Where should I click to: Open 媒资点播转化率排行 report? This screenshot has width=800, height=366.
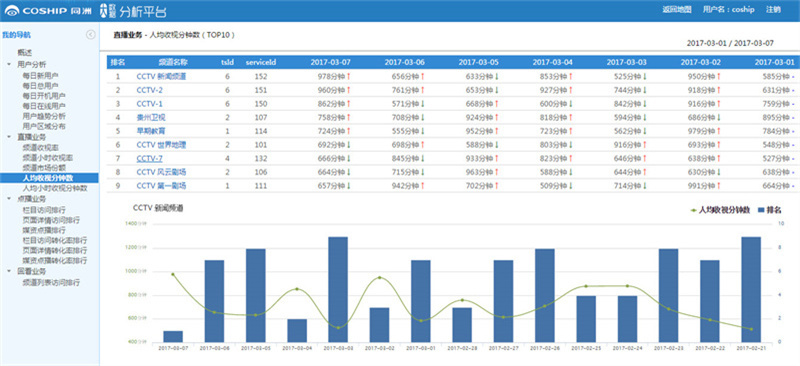(x=55, y=261)
